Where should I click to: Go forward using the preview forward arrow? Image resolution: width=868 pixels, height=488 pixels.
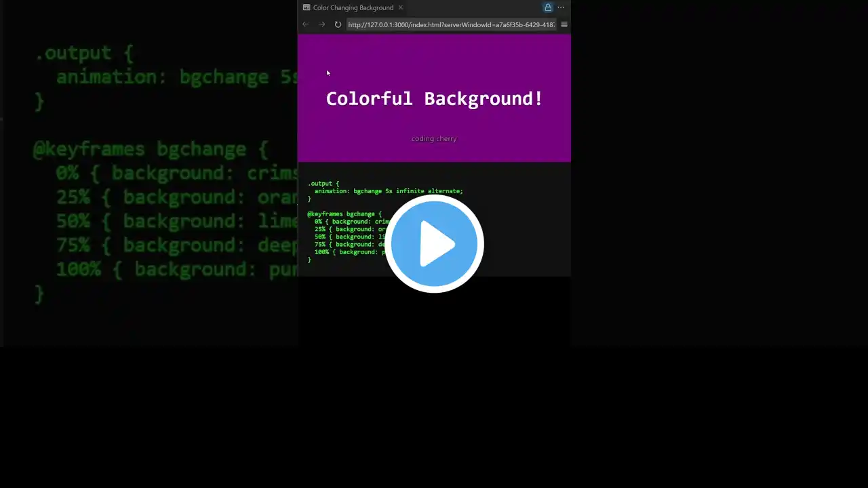pos(321,24)
